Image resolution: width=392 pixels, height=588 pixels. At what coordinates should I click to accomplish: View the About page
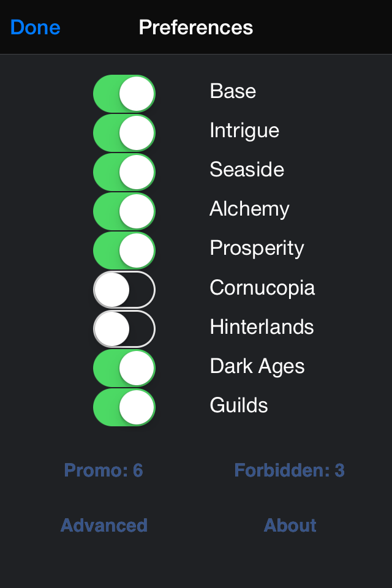[x=290, y=526]
